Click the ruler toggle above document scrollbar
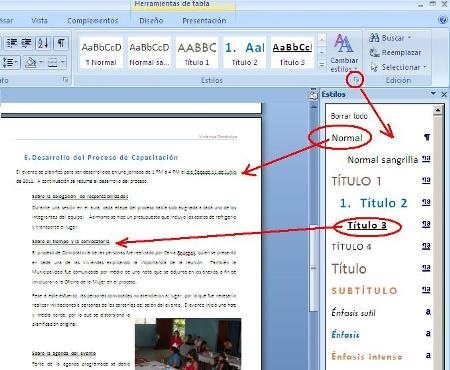This screenshot has width=450, height=370. click(313, 96)
